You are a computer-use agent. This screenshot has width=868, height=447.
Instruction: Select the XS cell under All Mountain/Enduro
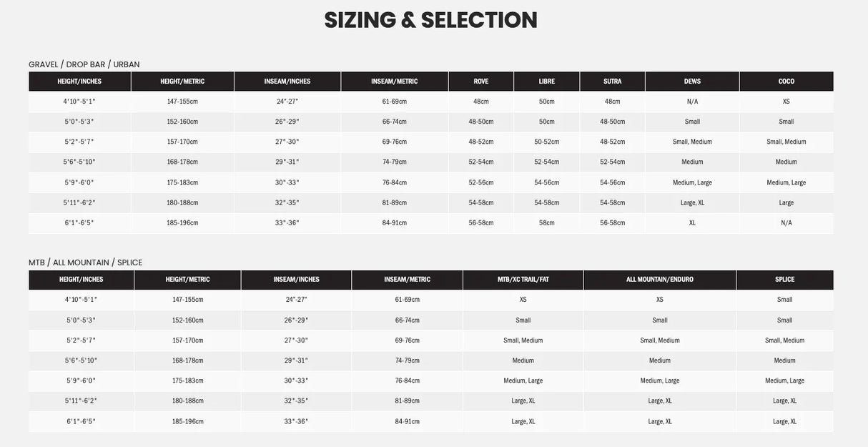(x=659, y=300)
